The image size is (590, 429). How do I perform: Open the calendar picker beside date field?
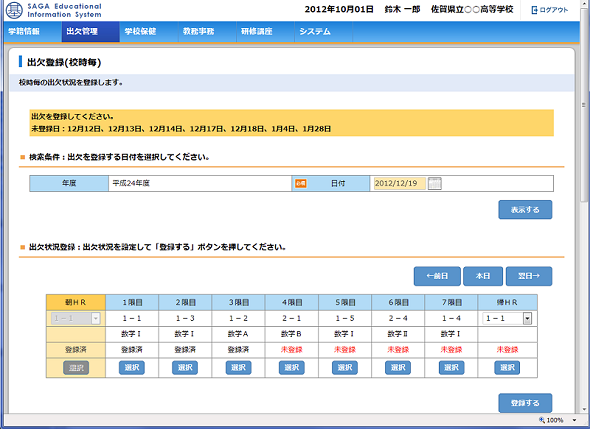point(435,183)
